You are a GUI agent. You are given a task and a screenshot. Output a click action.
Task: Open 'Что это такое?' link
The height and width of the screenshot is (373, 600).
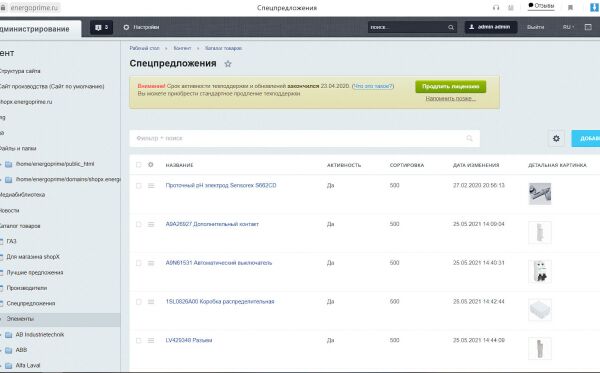coord(373,86)
